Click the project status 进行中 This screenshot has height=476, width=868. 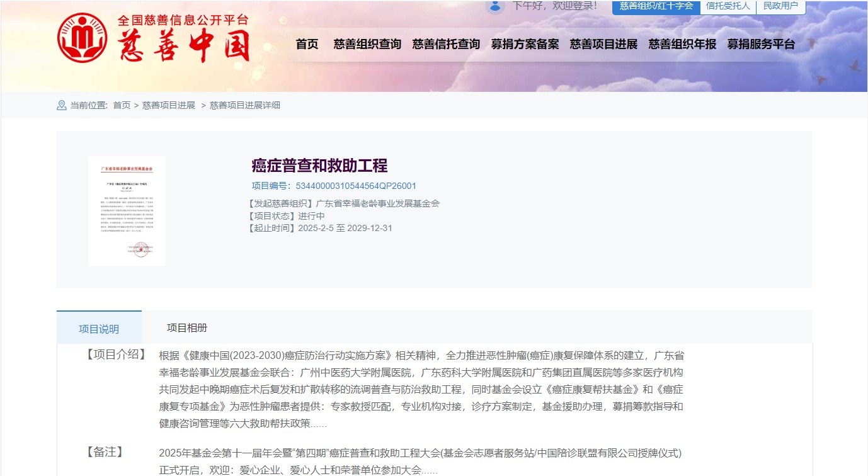tap(311, 216)
